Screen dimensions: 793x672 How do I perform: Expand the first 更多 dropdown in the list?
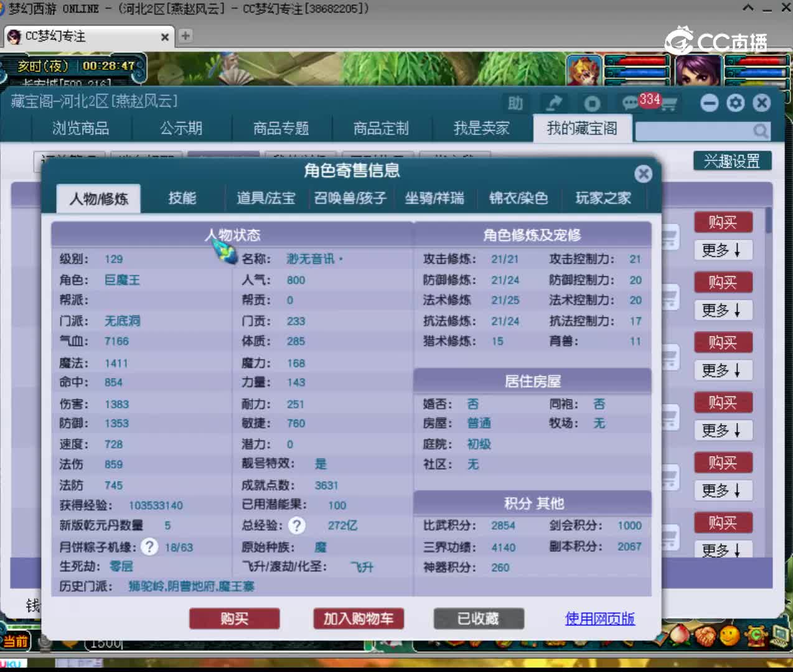723,250
